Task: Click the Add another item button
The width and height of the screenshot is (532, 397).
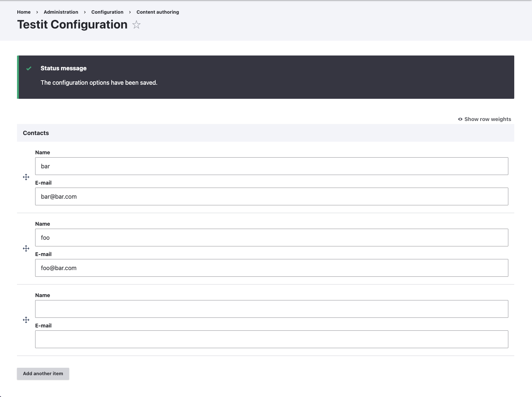Action: coord(43,374)
